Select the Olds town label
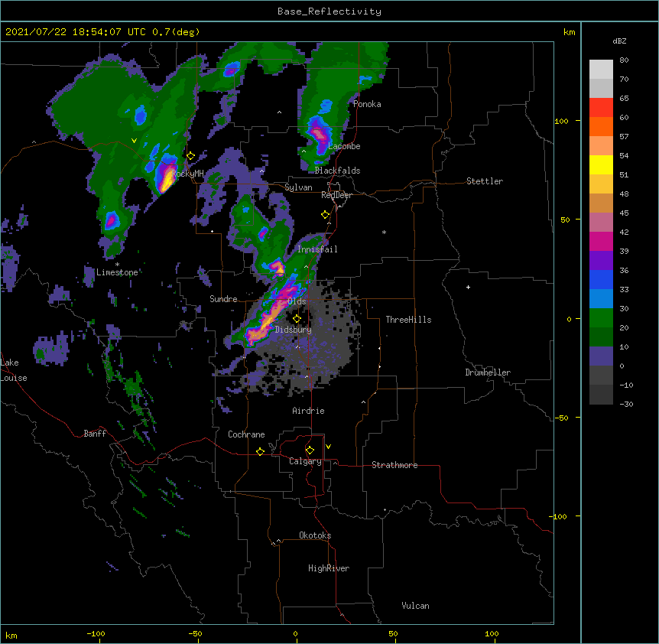Screen dimensions: 659x644 [x=297, y=301]
